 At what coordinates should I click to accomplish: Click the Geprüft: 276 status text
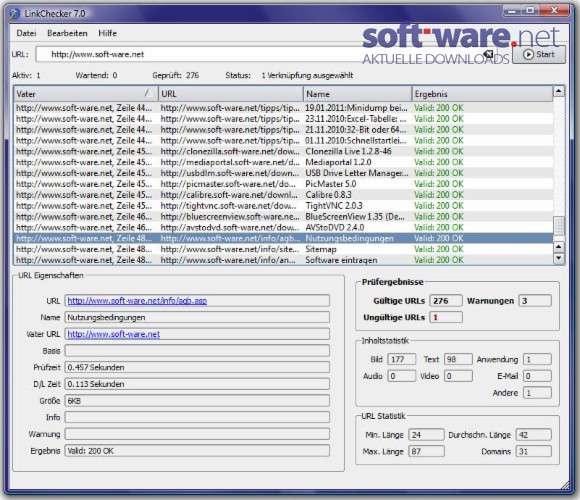point(176,75)
